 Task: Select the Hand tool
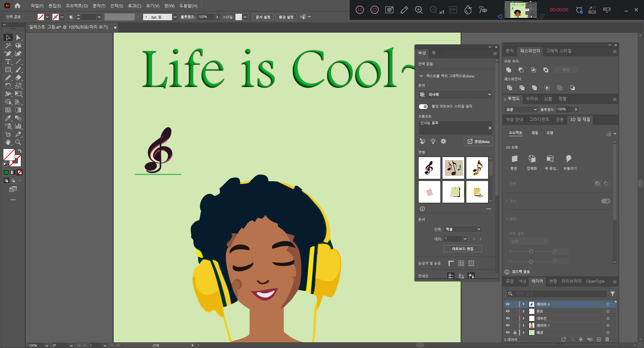pyautogui.click(x=8, y=142)
